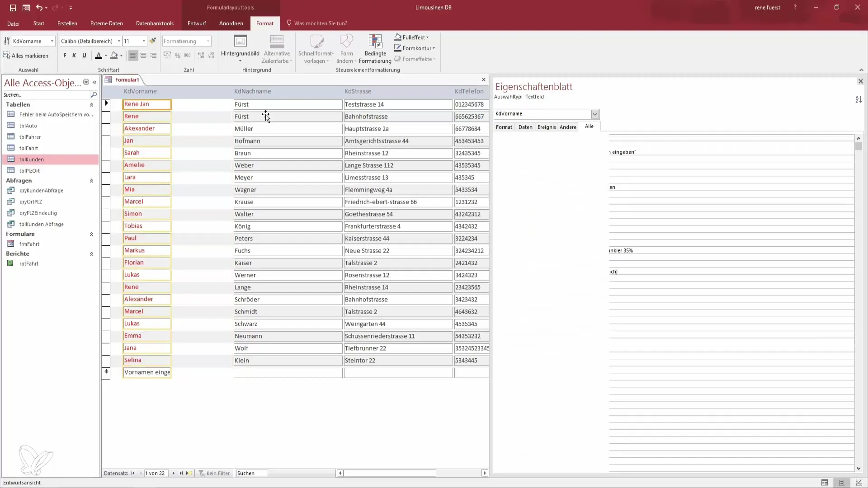Decrease decimal places
Image resolution: width=868 pixels, height=488 pixels.
coord(211,56)
